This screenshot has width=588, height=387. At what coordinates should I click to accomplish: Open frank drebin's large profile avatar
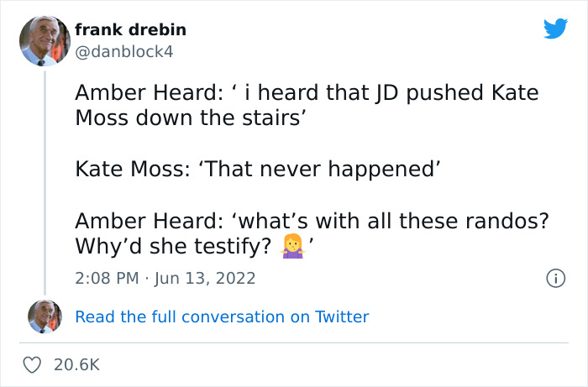pos(45,42)
